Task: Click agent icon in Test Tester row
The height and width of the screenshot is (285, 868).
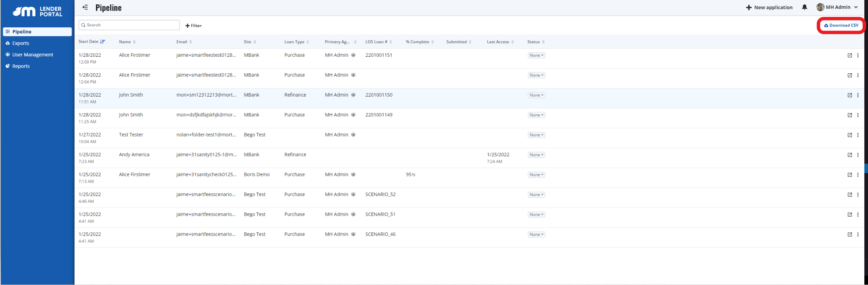Action: pyautogui.click(x=353, y=135)
